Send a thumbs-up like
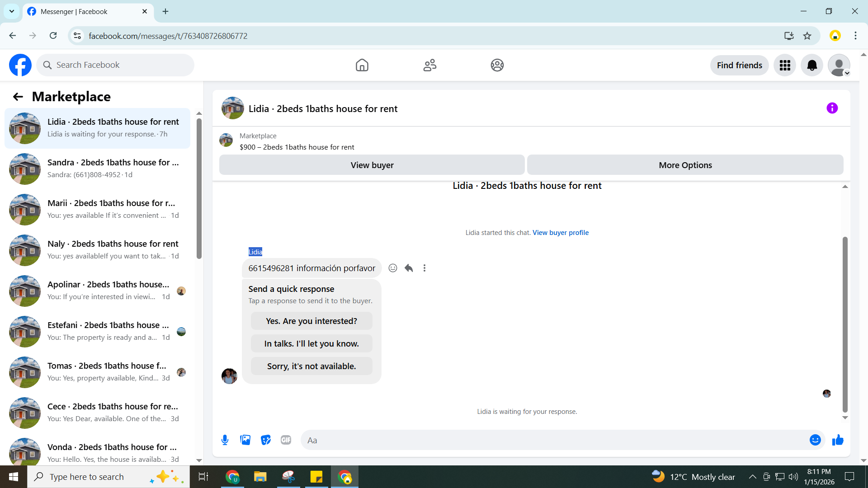 [x=838, y=440]
